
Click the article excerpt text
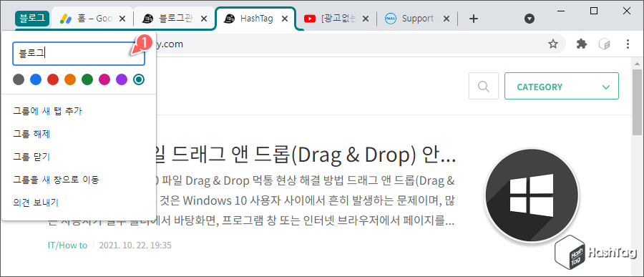306,201
